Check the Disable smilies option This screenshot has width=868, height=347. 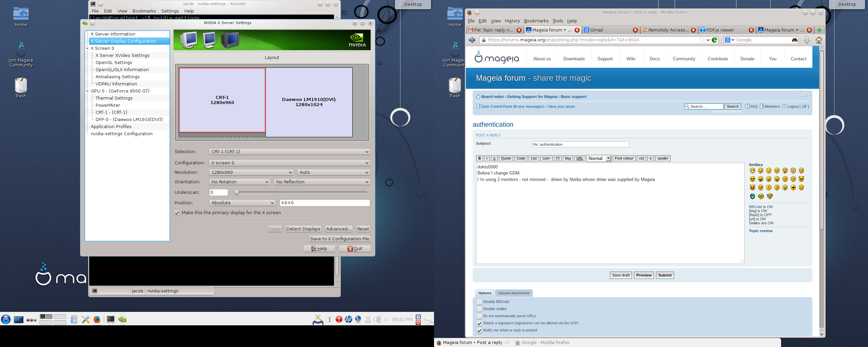tap(479, 309)
